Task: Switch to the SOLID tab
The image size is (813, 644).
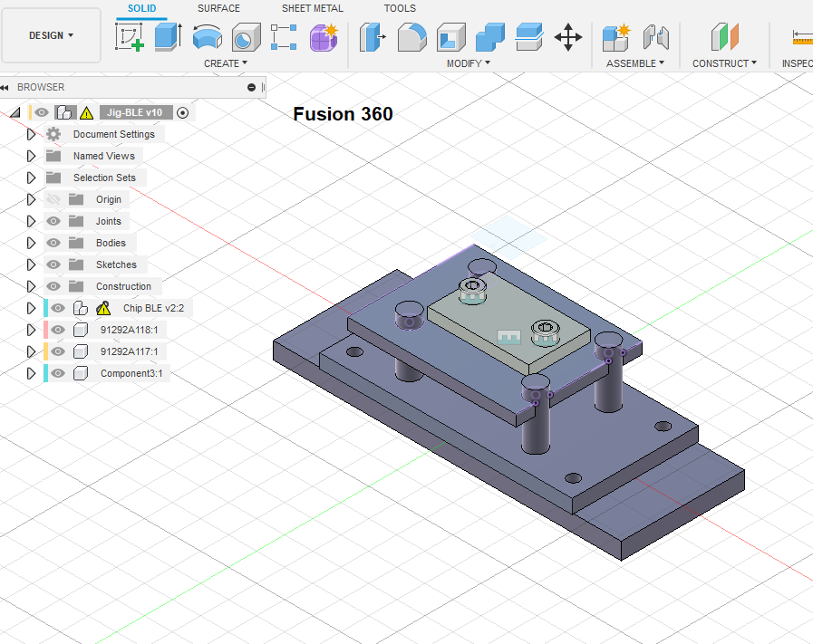Action: (x=141, y=8)
